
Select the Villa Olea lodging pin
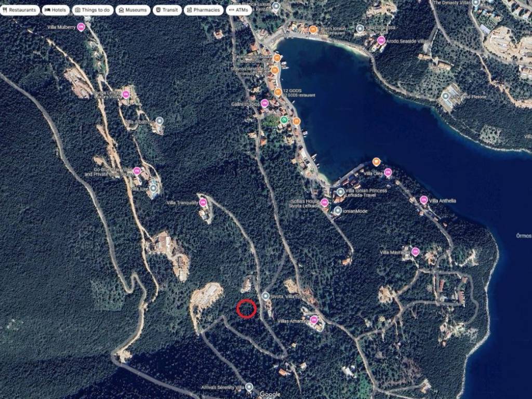tap(388, 172)
